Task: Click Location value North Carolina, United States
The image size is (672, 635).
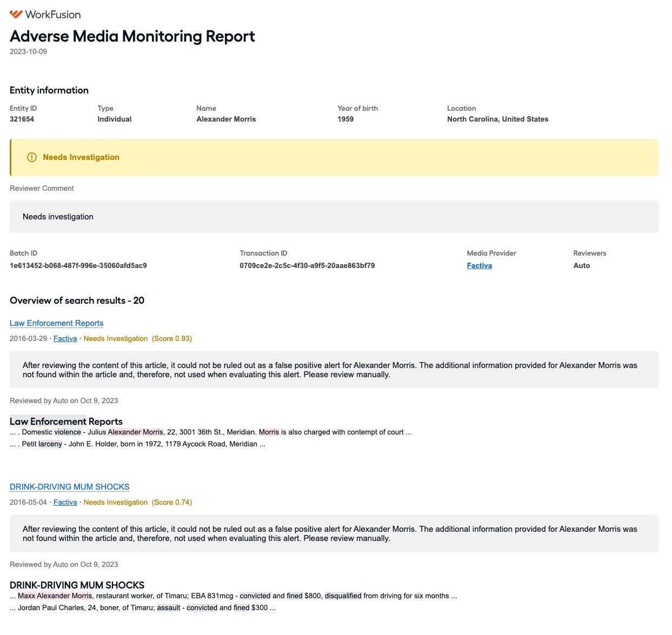Action: 497,119
